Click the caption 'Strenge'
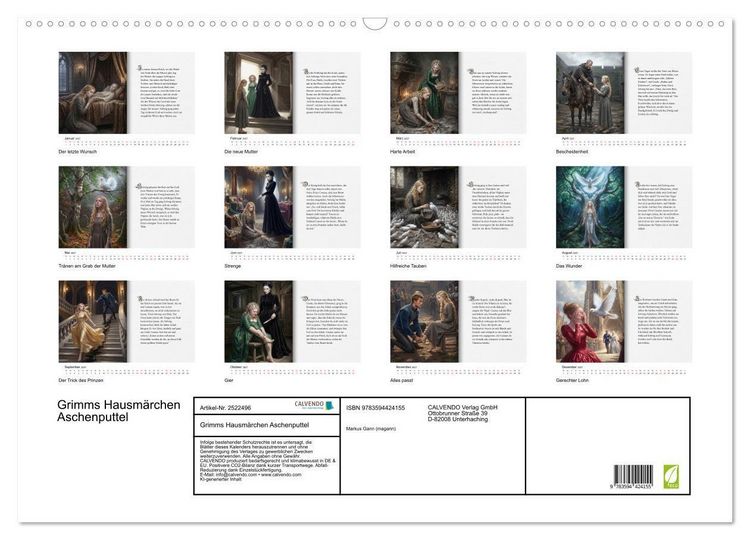750x540 pixels. [232, 266]
